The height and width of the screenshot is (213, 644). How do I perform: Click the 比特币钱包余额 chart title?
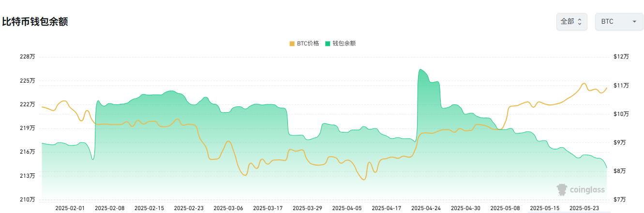[x=35, y=22]
